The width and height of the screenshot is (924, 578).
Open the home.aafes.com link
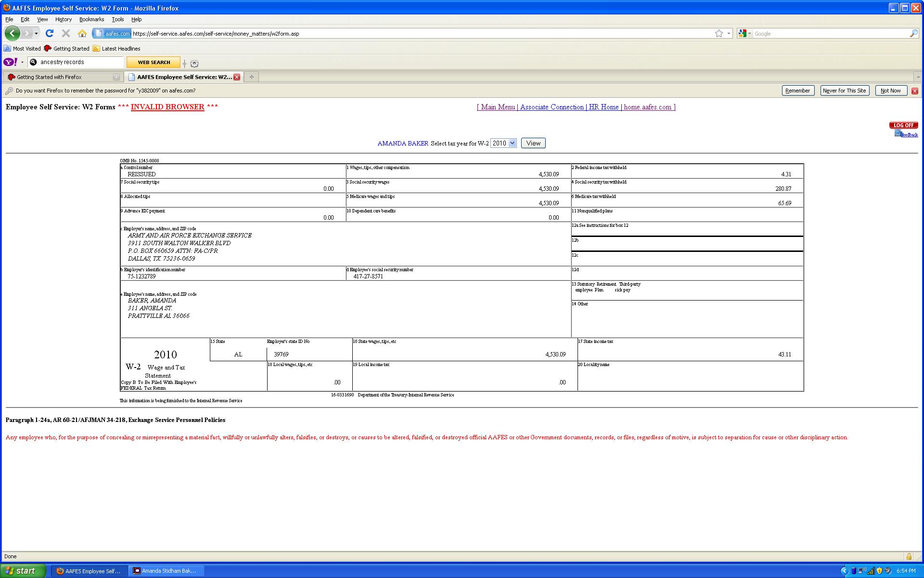pos(647,107)
